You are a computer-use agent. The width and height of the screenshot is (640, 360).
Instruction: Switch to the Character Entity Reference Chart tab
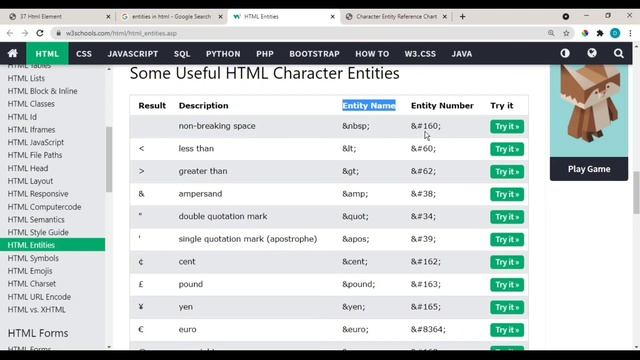click(x=396, y=17)
